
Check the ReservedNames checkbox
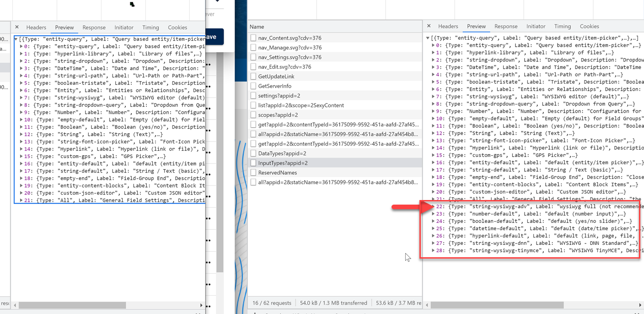(x=253, y=172)
